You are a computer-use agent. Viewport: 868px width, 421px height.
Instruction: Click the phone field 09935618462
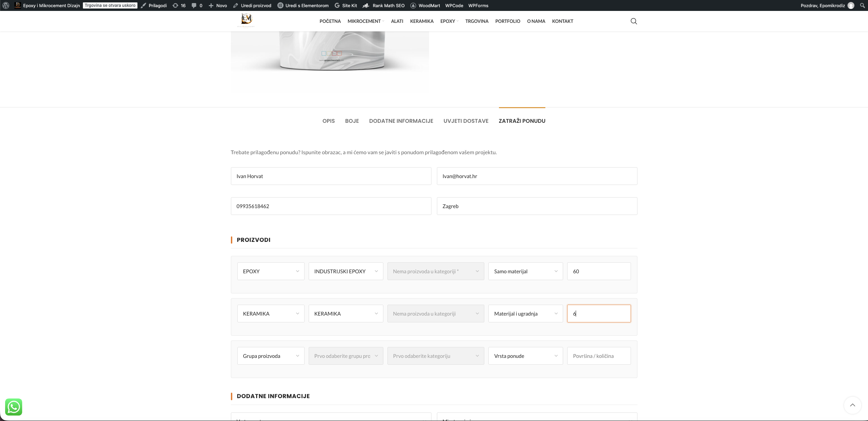click(x=331, y=206)
